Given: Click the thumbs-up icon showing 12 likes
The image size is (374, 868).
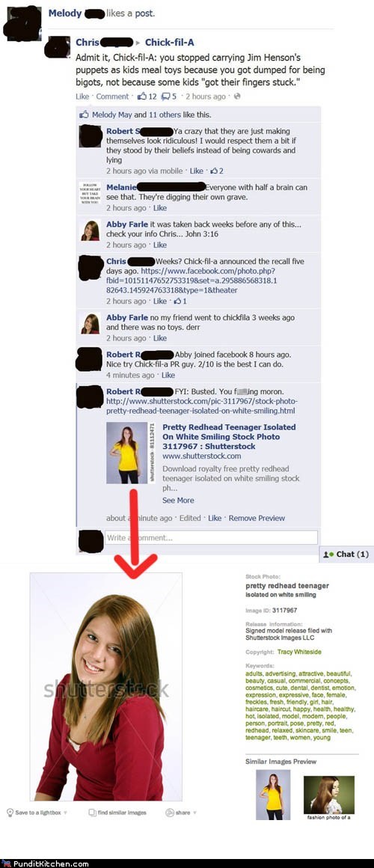Looking at the screenshot, I should click(141, 97).
